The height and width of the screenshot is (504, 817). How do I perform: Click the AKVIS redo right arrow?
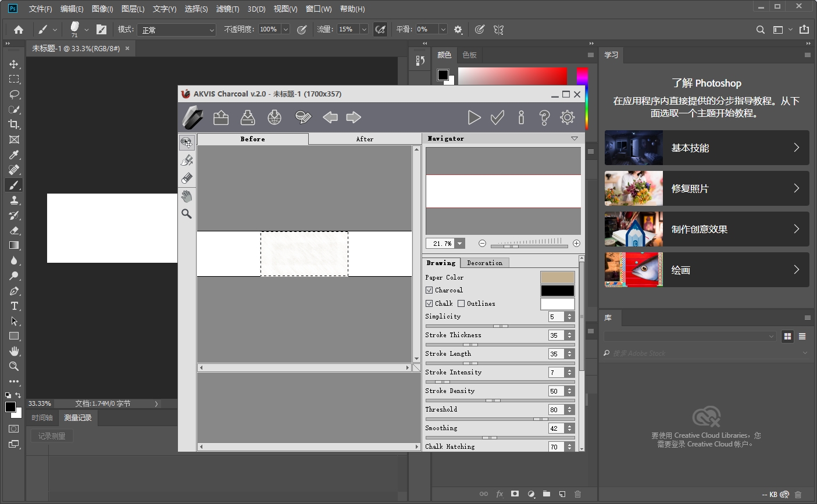tap(354, 118)
